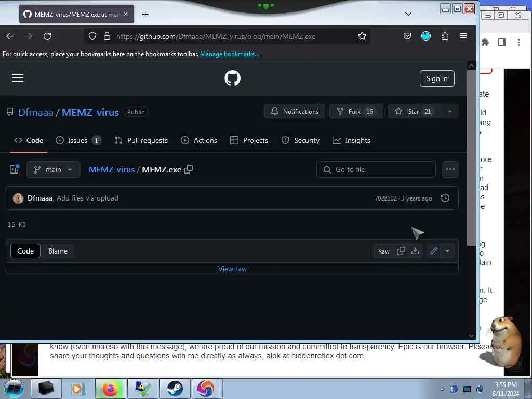Click the Manage bookmarks link

point(229,54)
